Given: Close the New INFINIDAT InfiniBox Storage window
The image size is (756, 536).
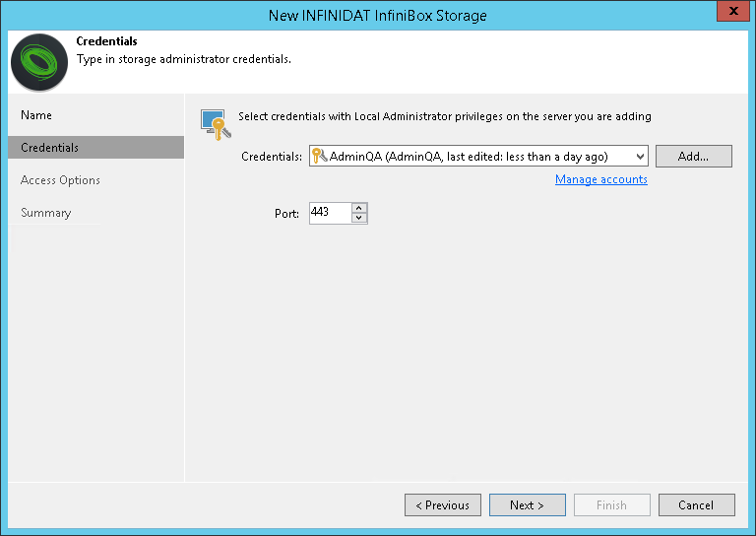Looking at the screenshot, I should click(x=729, y=13).
